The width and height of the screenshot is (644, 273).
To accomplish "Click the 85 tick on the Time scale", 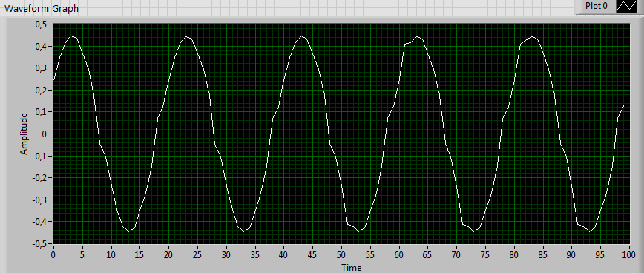I will 543,255.
